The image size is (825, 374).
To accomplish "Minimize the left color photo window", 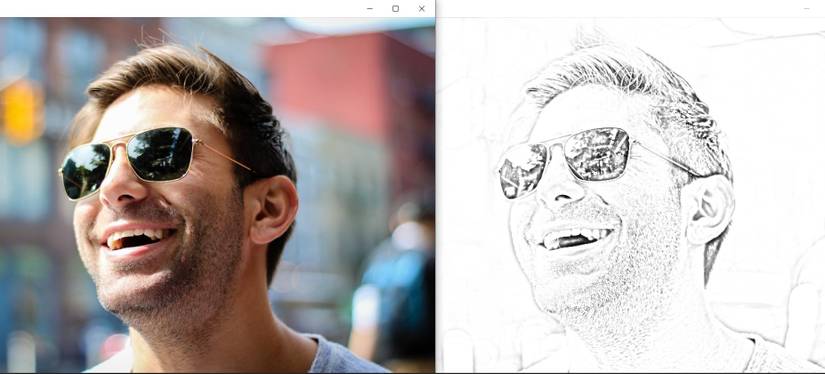I will point(370,9).
